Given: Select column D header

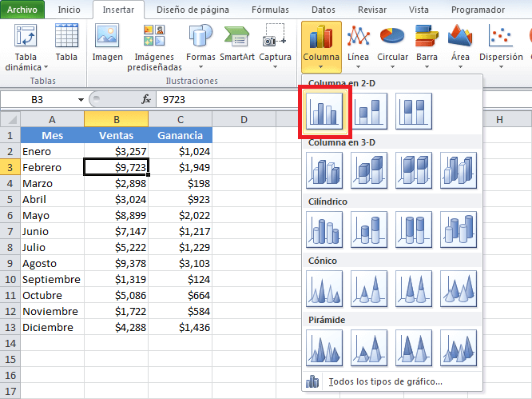Looking at the screenshot, I should coord(244,119).
